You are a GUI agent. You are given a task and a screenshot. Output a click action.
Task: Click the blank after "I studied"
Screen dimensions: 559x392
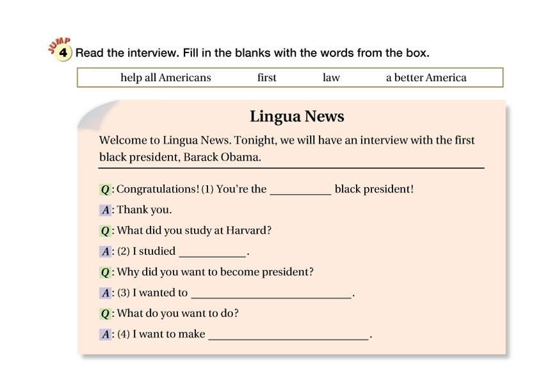click(213, 252)
